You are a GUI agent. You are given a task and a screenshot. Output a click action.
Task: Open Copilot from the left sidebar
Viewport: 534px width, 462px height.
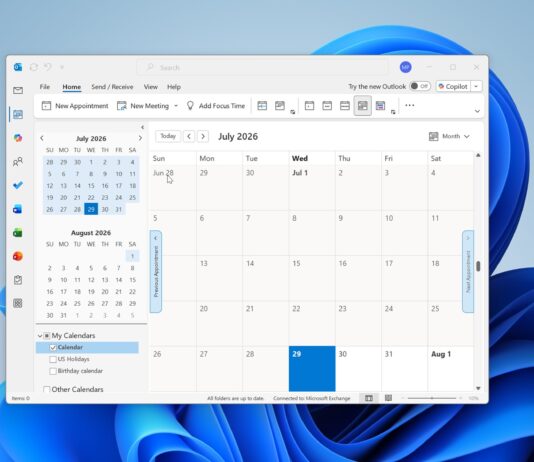[18, 138]
